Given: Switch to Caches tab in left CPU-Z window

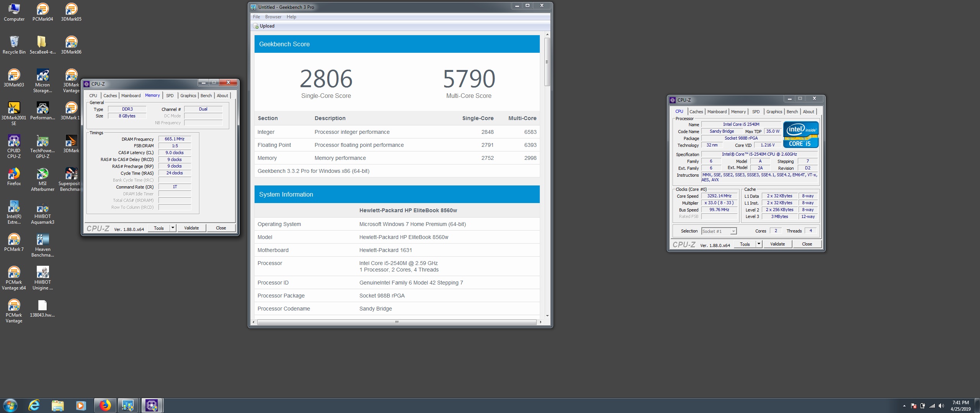Looking at the screenshot, I should click(x=110, y=96).
